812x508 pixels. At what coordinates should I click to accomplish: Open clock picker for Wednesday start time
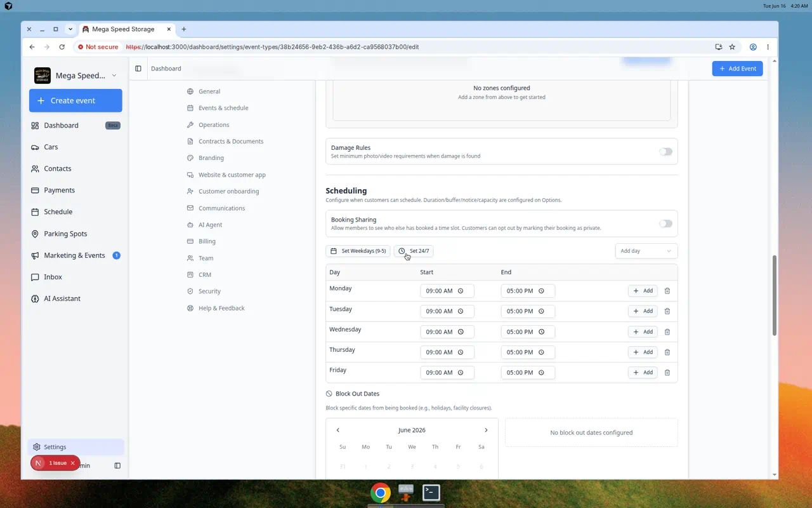[461, 331]
